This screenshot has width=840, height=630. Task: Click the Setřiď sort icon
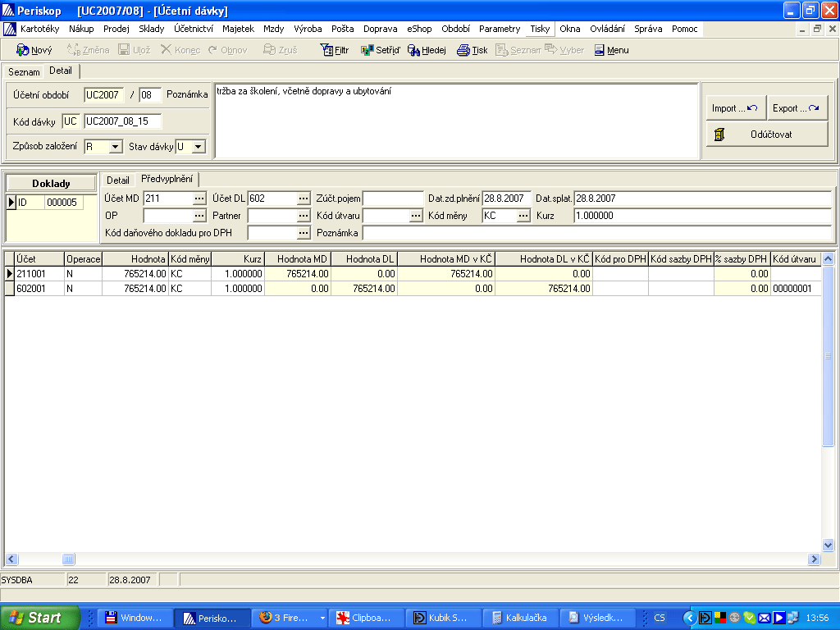pos(367,50)
